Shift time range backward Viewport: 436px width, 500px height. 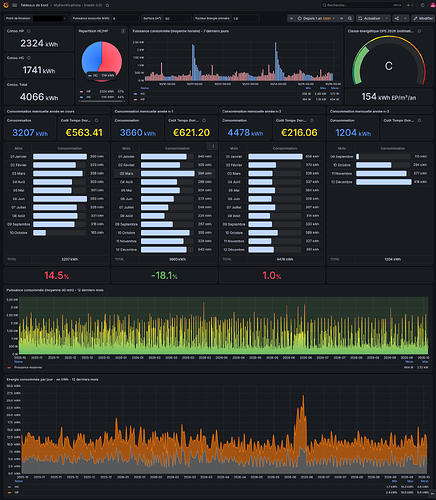click(x=291, y=18)
